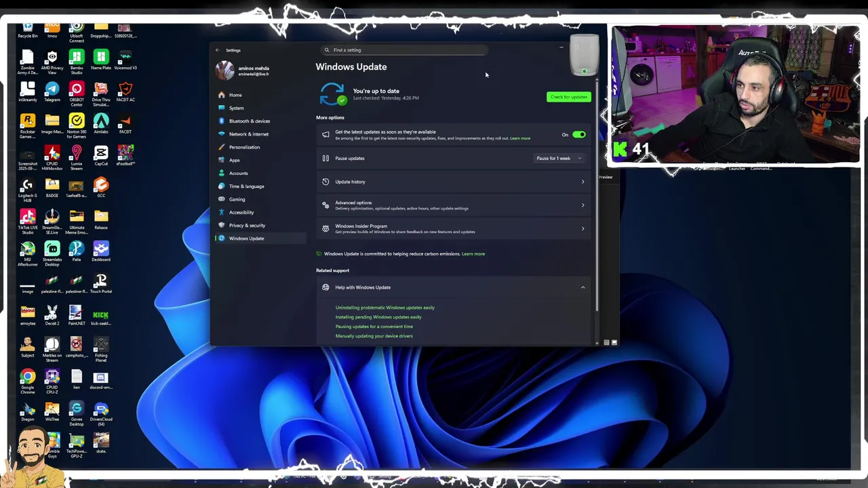
Task: Select the eFootball desktop icon
Action: pos(125,156)
